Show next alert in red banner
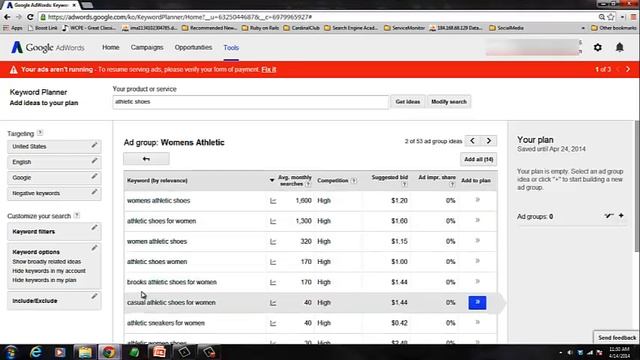This screenshot has height=360, width=640. coord(628,69)
